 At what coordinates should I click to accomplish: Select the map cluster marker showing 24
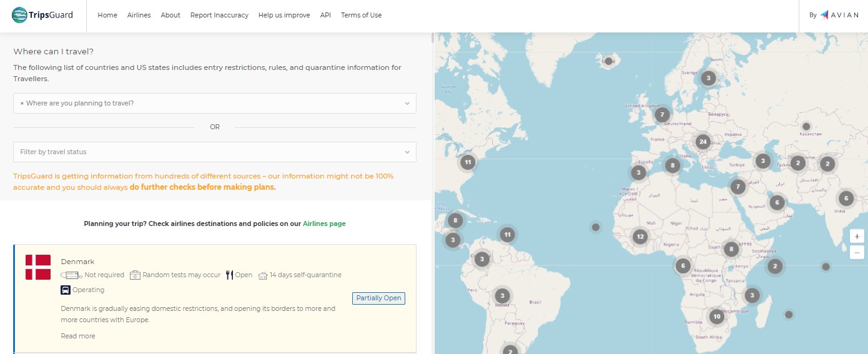(703, 142)
